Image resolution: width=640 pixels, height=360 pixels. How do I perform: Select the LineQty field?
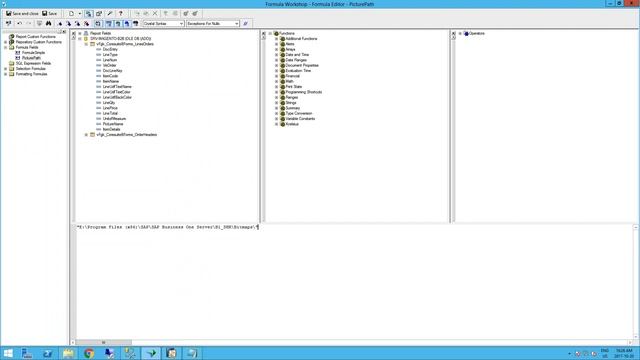coord(109,102)
